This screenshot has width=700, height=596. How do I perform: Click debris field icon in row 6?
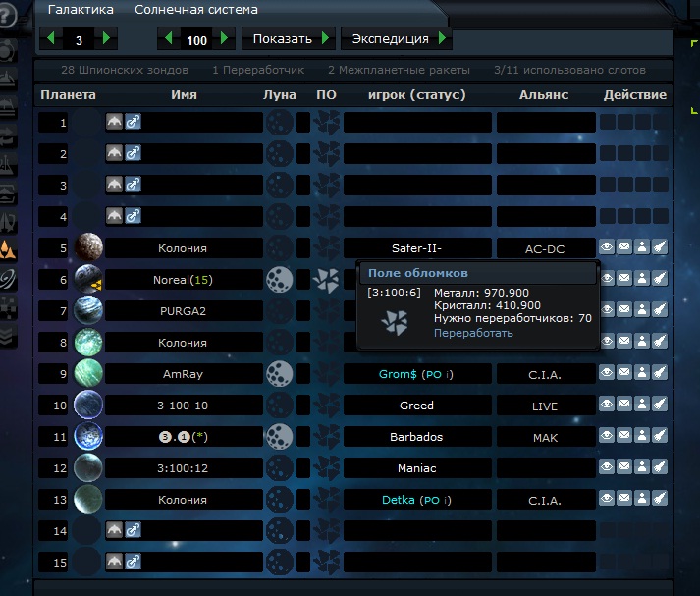pyautogui.click(x=326, y=280)
